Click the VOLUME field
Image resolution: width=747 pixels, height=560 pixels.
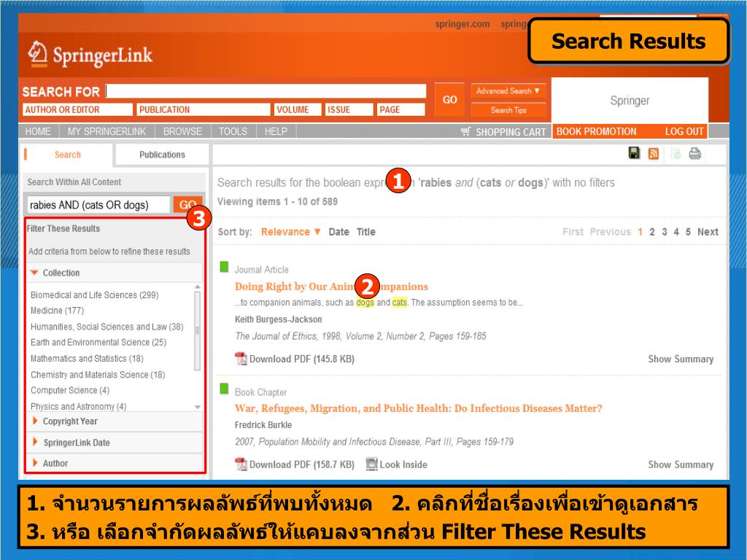tap(298, 109)
